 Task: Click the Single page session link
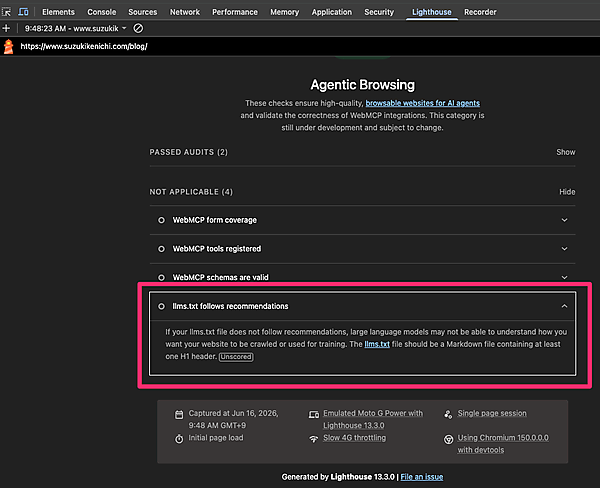click(x=492, y=413)
